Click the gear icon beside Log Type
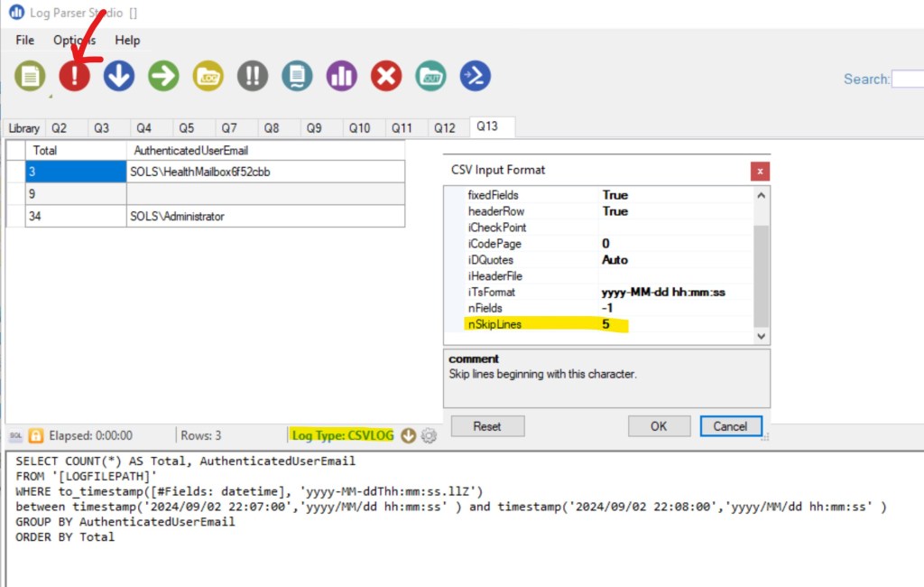This screenshot has height=587, width=924. [x=429, y=435]
